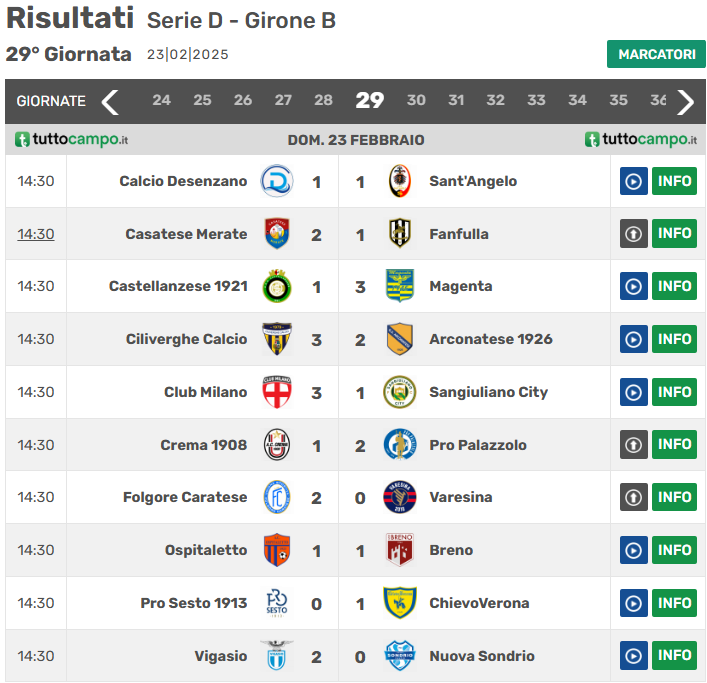Open the Marcatori button
This screenshot has width=707, height=683.
click(656, 54)
